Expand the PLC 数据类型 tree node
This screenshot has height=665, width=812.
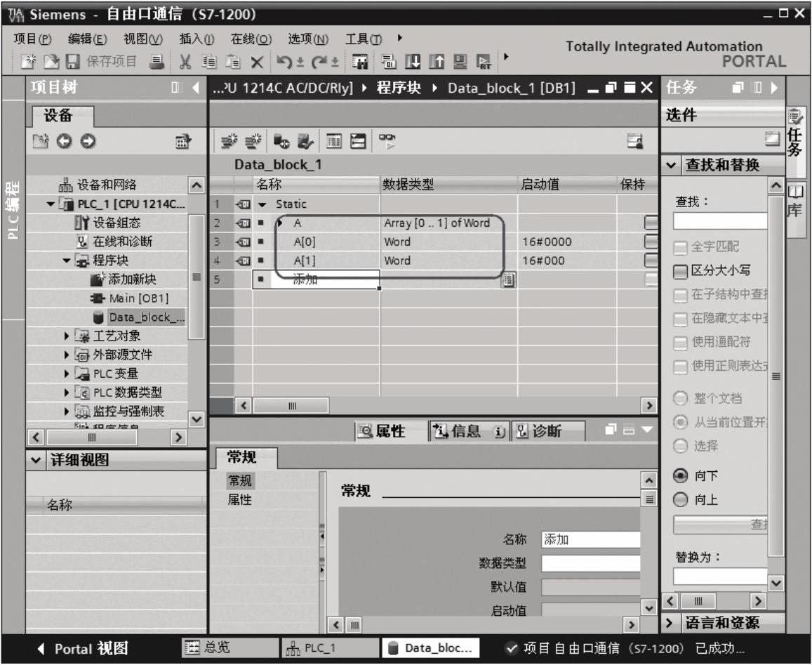click(x=66, y=393)
